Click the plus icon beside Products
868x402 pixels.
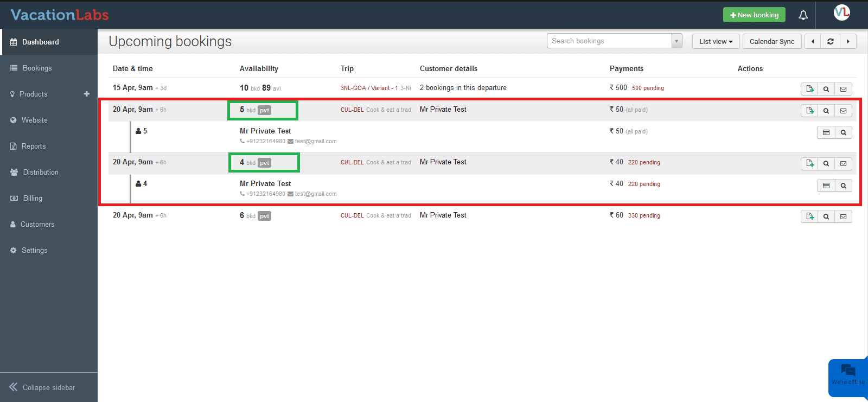(x=86, y=94)
